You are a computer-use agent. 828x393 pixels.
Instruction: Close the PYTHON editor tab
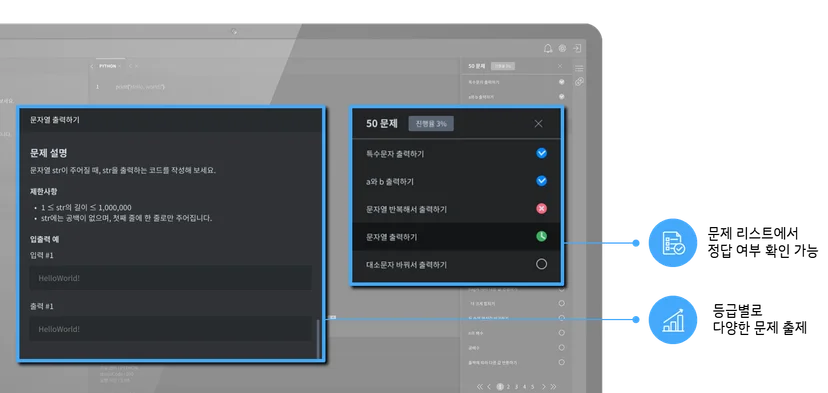[119, 66]
